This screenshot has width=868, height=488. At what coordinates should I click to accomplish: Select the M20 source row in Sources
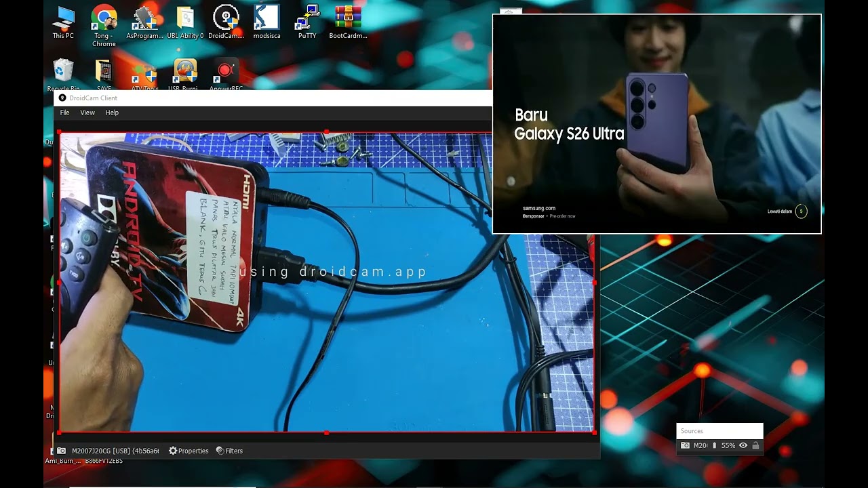[x=719, y=445]
